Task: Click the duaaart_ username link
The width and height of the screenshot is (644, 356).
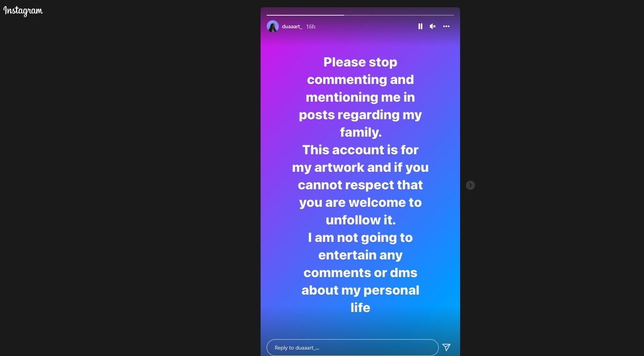Action: 292,26
